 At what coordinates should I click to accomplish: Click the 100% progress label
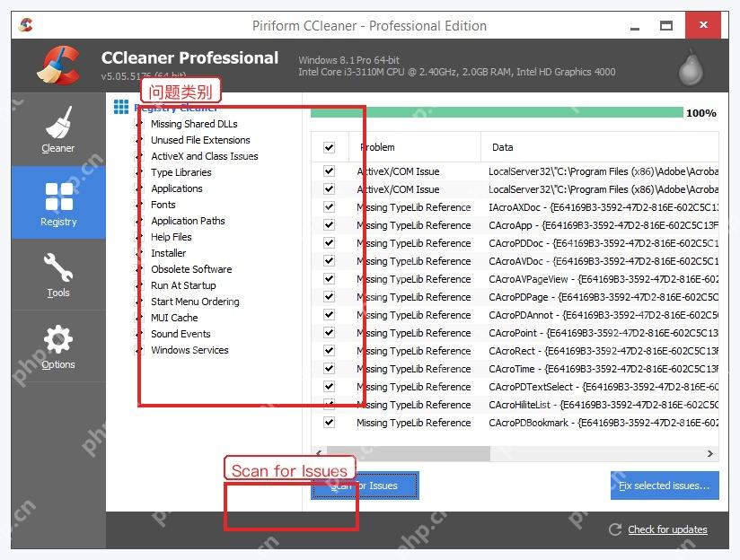[700, 113]
